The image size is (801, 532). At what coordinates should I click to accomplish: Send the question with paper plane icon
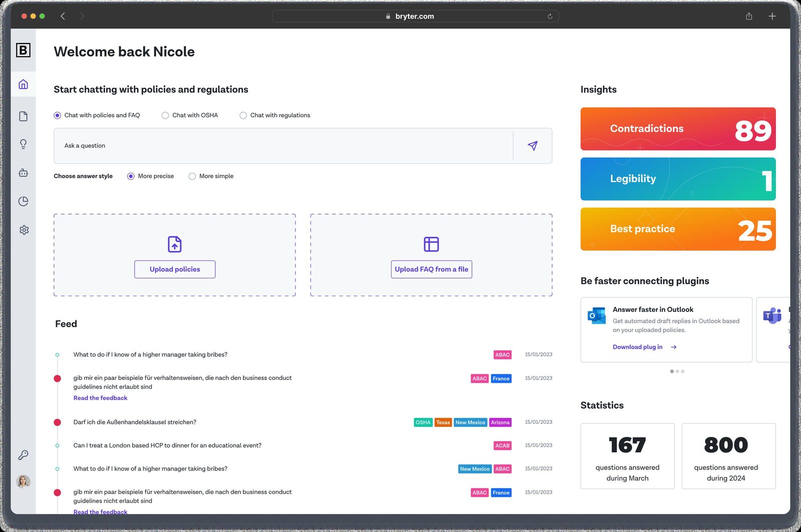533,146
